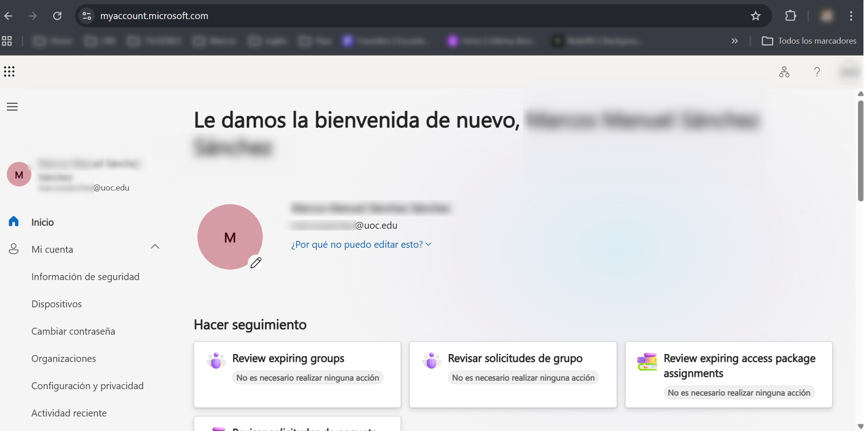Click the small M avatar in the sidebar
The image size is (868, 431).
point(19,175)
